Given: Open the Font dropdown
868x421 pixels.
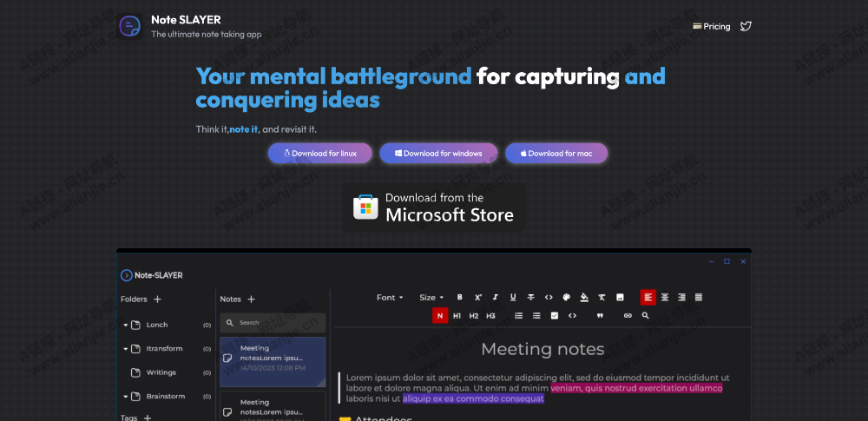Looking at the screenshot, I should pos(390,298).
